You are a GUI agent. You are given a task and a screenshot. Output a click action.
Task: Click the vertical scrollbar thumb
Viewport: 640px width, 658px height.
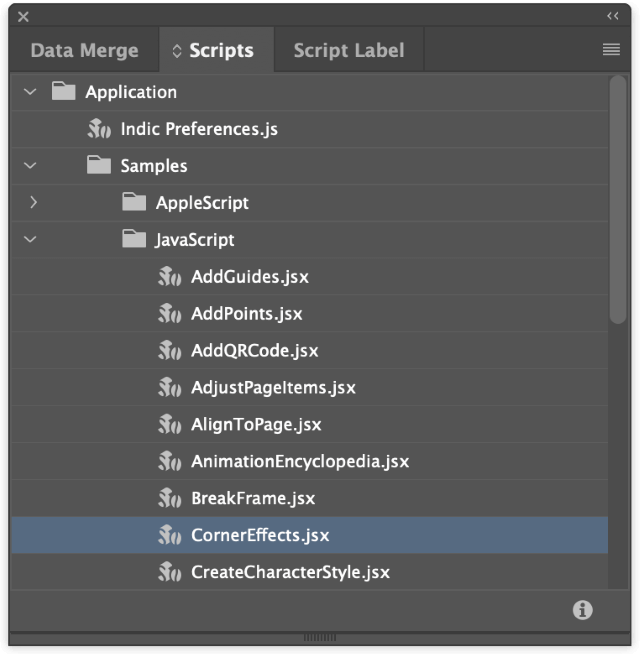[618, 200]
